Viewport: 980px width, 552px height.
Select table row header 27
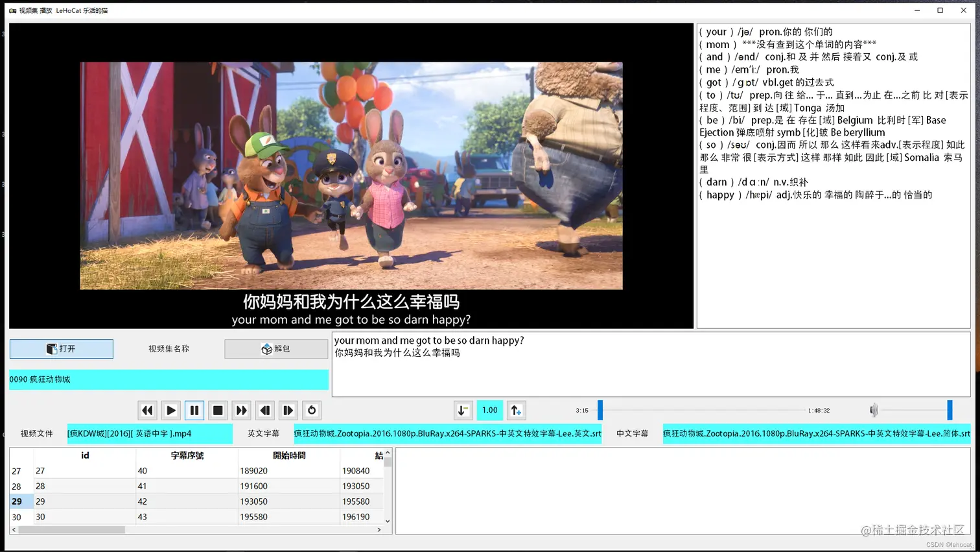tap(21, 471)
